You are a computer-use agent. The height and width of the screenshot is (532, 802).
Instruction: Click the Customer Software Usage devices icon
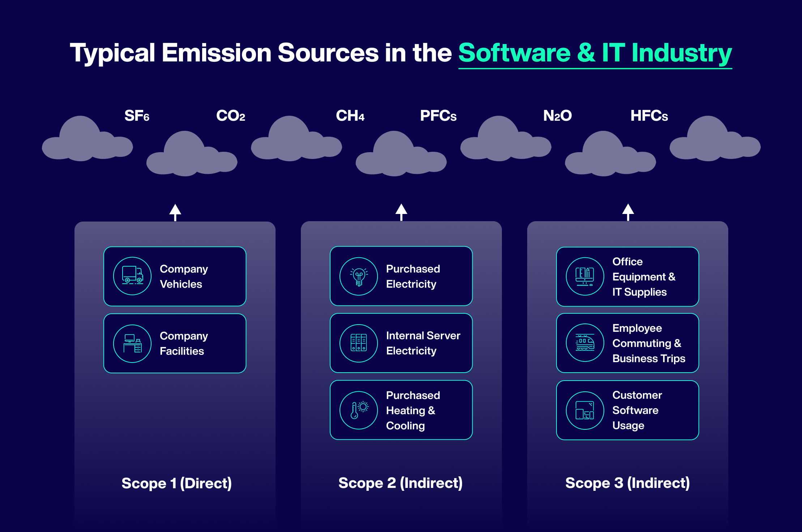(585, 411)
